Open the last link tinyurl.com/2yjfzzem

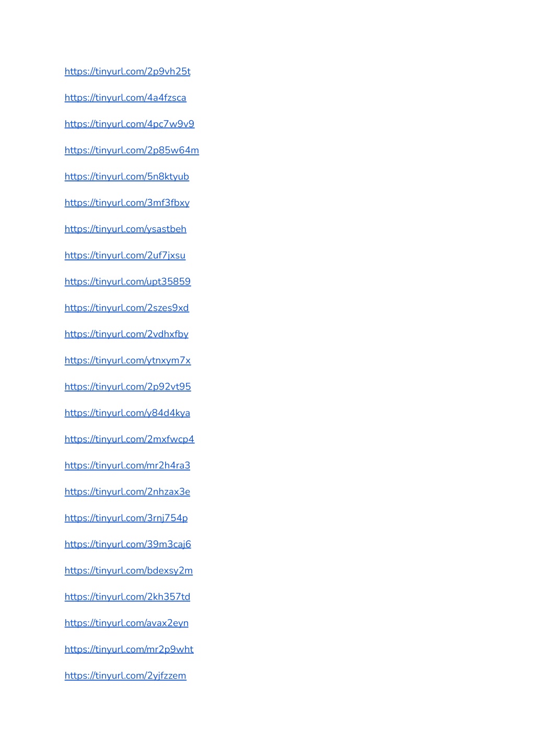point(125,675)
